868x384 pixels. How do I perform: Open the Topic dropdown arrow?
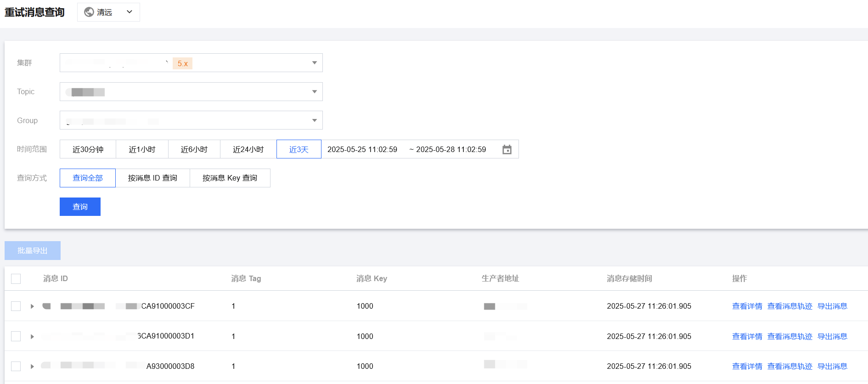(x=314, y=92)
